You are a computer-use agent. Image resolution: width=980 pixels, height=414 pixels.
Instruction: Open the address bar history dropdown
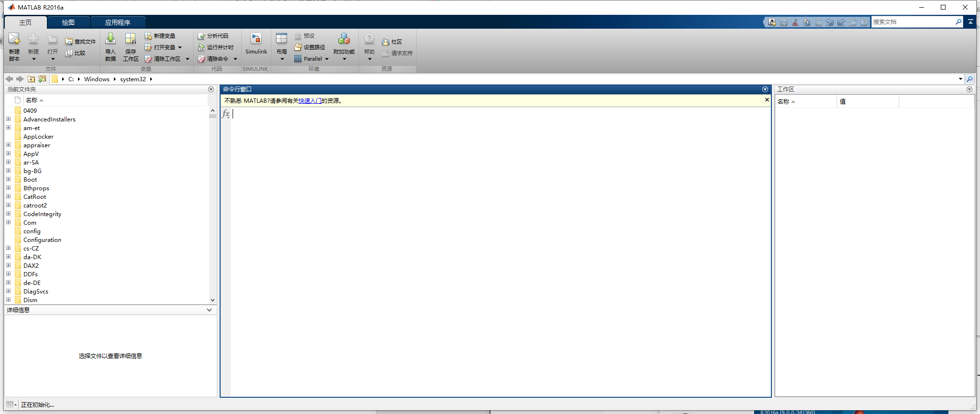pos(960,79)
